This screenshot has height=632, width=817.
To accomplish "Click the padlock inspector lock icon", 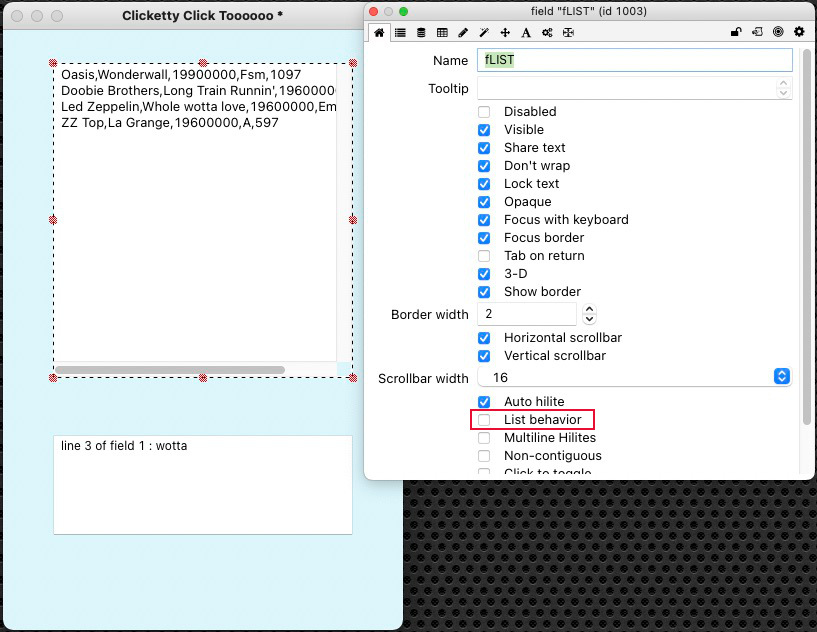I will pyautogui.click(x=736, y=33).
